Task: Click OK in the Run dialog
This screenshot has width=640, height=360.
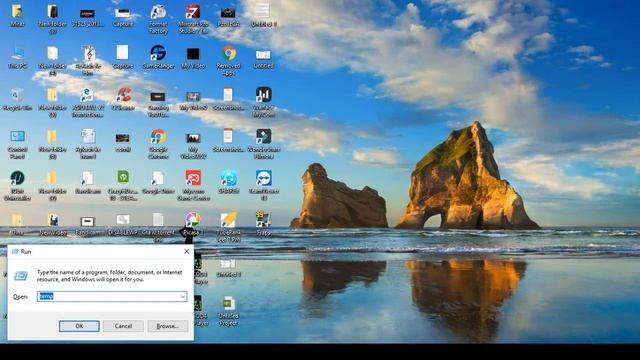Action: coord(79,326)
